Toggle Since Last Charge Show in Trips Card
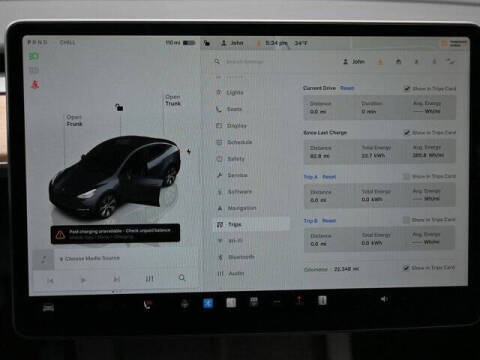Screen dimensions: 480x360 pos(407,132)
